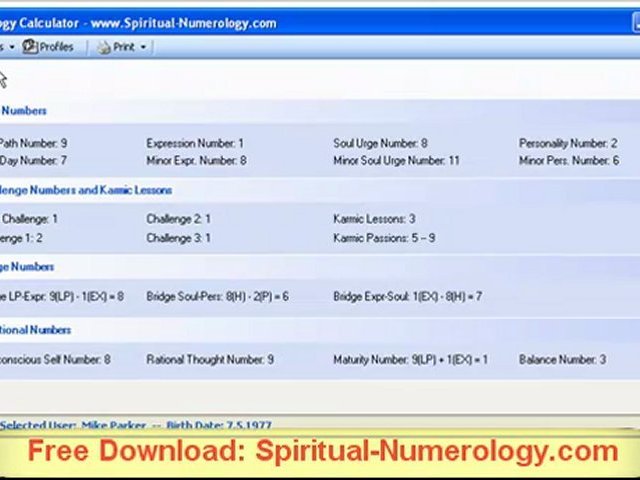Select Minor Soul Urge Number: 11

396,160
